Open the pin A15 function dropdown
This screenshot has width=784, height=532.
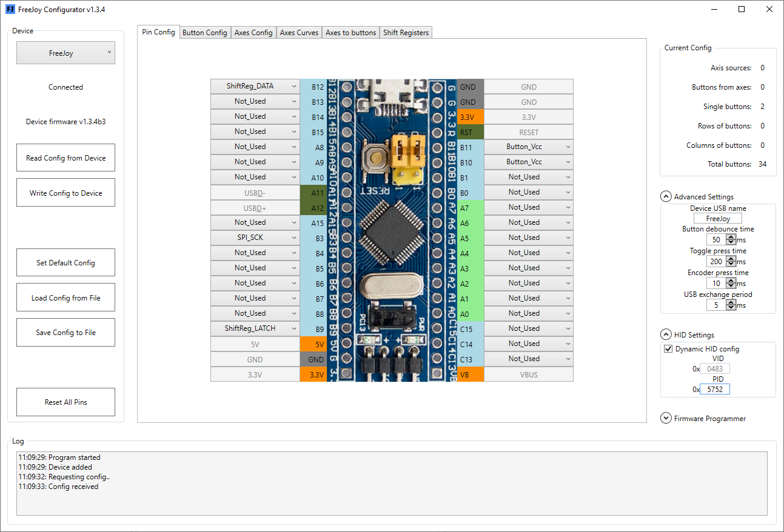pos(255,222)
